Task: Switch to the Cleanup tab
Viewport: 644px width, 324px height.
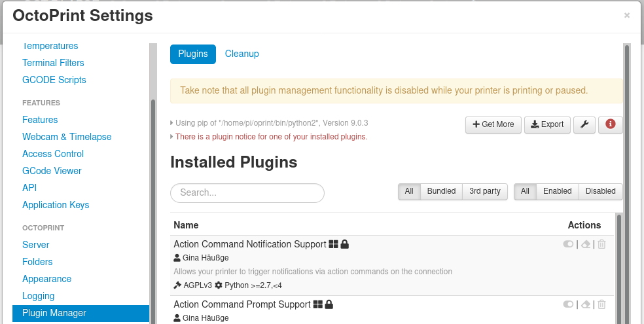Action: (x=242, y=54)
